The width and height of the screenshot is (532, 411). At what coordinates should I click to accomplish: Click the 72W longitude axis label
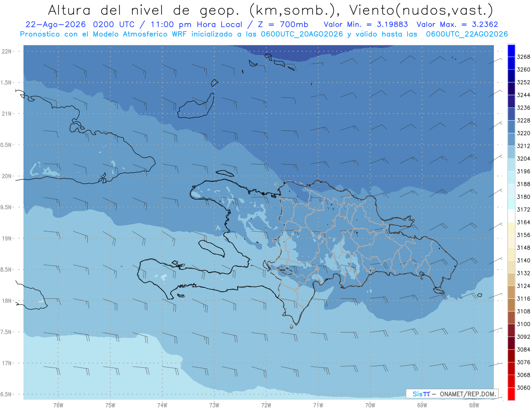[x=266, y=405]
